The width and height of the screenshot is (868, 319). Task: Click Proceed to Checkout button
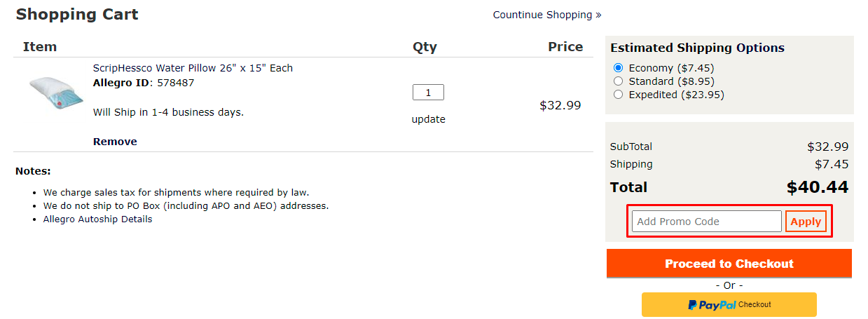(729, 264)
